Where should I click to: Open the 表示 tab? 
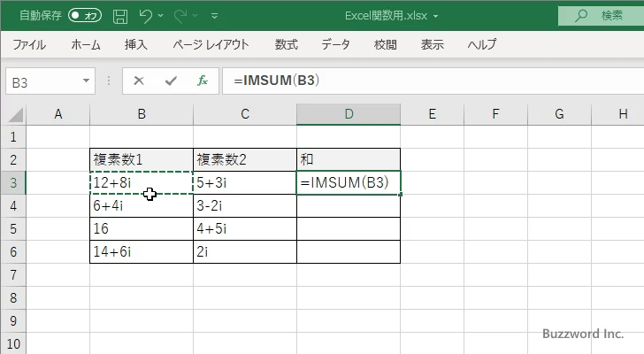[432, 44]
